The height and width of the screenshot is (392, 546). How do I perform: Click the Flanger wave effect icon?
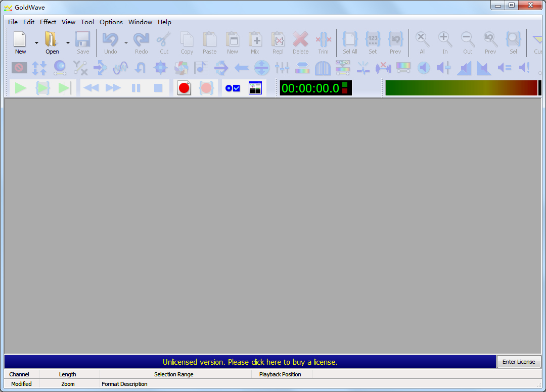[x=120, y=68]
